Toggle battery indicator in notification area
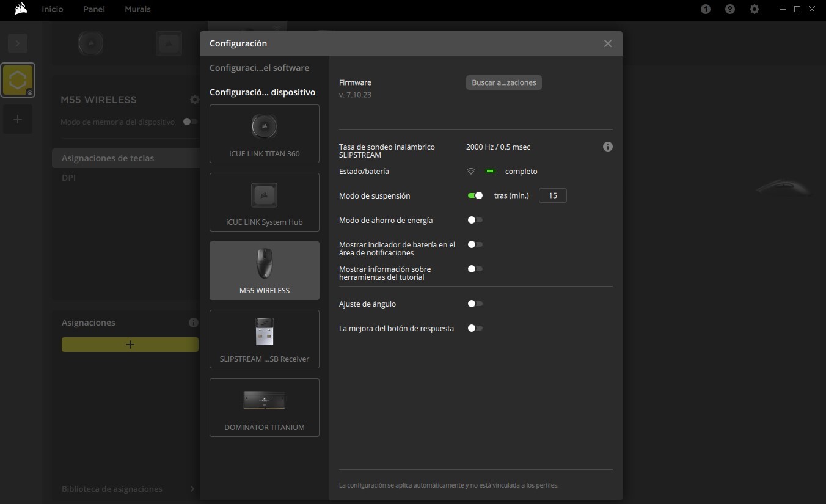This screenshot has width=826, height=504. [x=475, y=244]
